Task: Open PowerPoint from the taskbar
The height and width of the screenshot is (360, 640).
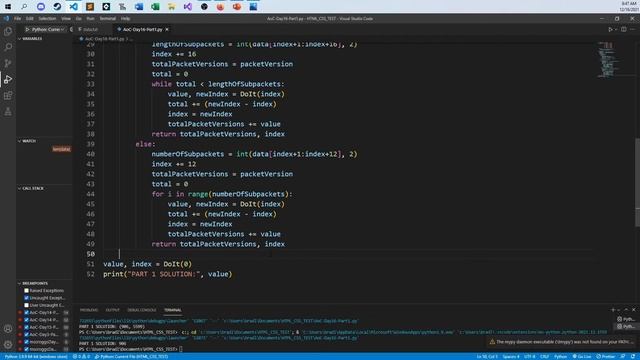Action: [x=237, y=7]
